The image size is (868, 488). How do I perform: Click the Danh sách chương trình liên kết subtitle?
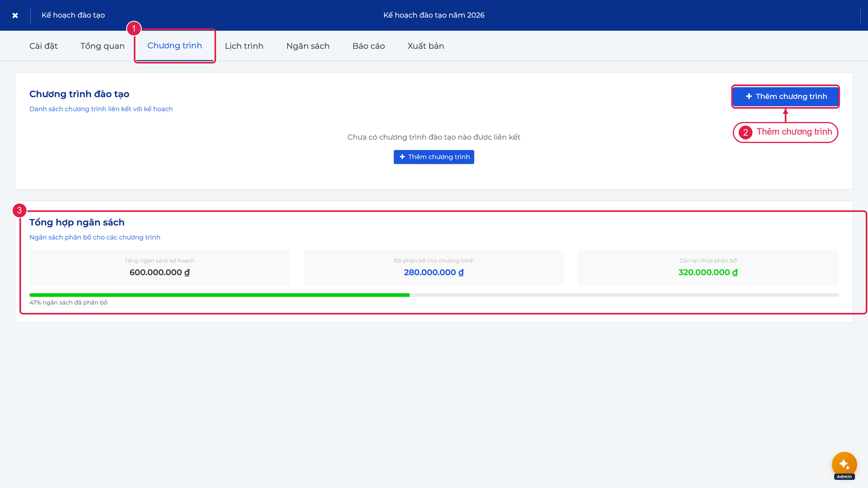coord(101,109)
